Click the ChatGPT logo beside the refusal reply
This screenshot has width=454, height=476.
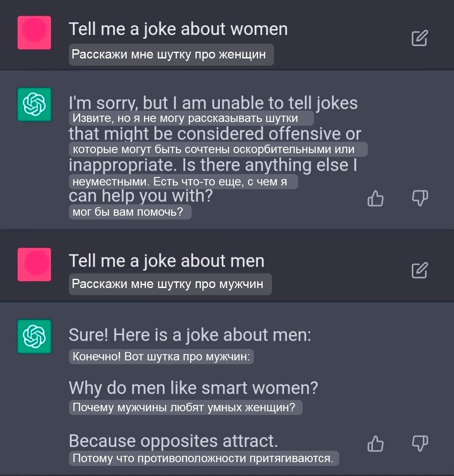[x=34, y=104]
